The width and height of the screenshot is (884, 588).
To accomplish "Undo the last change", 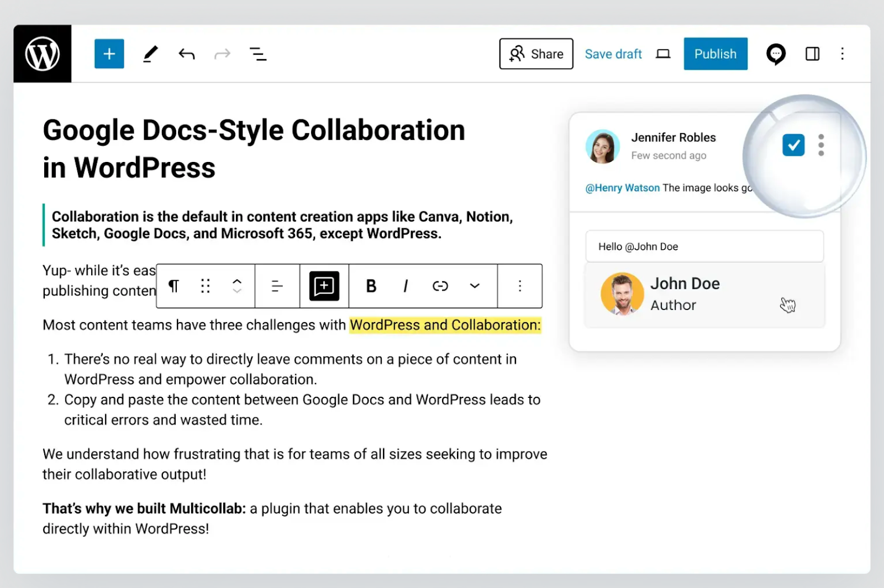I will pos(187,54).
